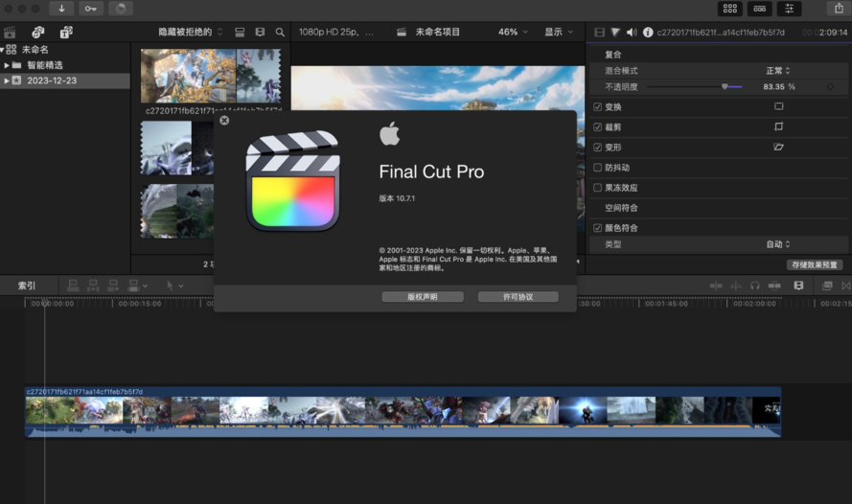This screenshot has height=504, width=852.
Task: Toggle the 变形 checkbox
Action: coord(598,148)
